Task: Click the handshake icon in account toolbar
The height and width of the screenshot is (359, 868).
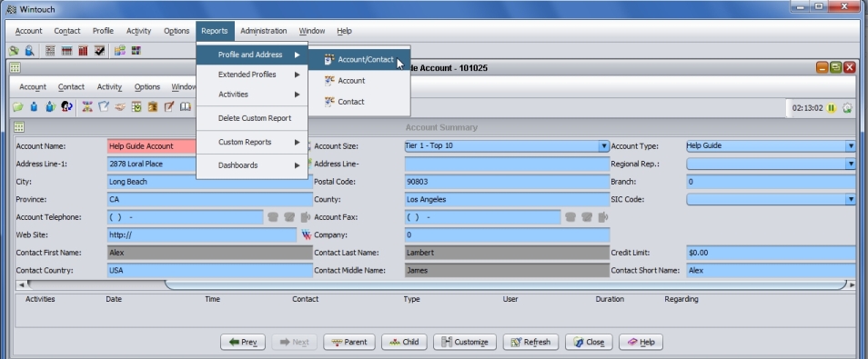Action: 119,106
